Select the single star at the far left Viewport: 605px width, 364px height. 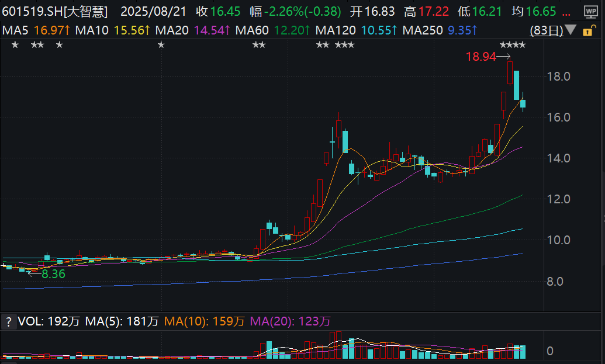coord(15,45)
